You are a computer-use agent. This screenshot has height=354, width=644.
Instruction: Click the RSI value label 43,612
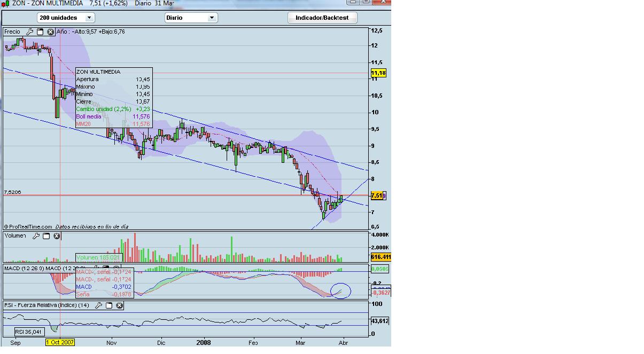pos(379,321)
